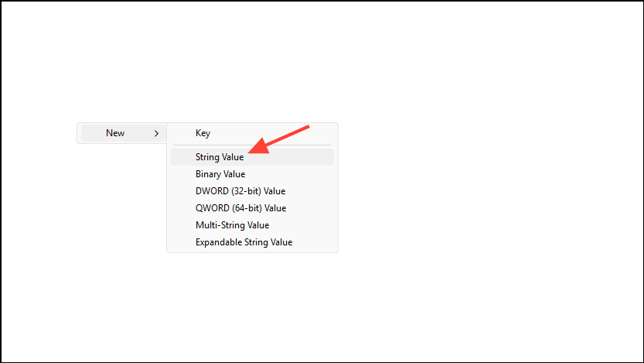The width and height of the screenshot is (644, 363).
Task: Click the word New in the context menu
Action: click(115, 133)
